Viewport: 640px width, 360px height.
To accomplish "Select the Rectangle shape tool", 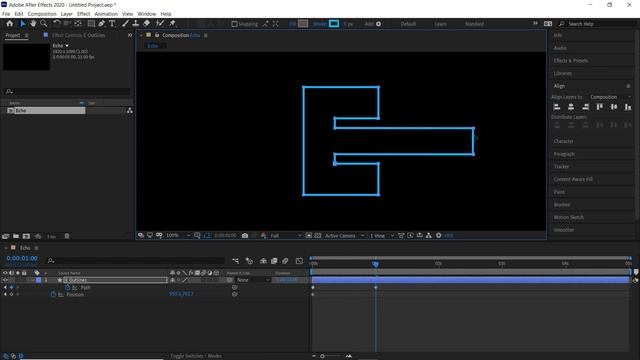I will pyautogui.click(x=91, y=24).
